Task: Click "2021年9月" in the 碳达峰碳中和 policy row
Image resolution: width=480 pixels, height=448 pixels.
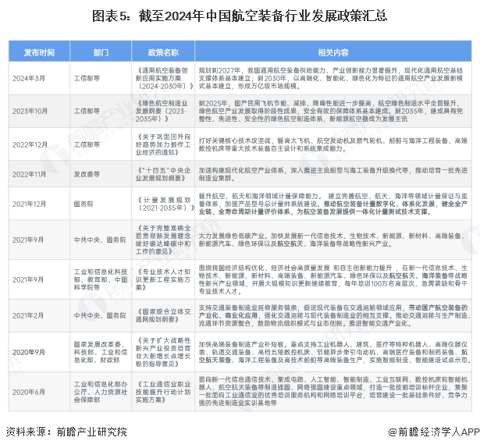Action: [x=28, y=240]
